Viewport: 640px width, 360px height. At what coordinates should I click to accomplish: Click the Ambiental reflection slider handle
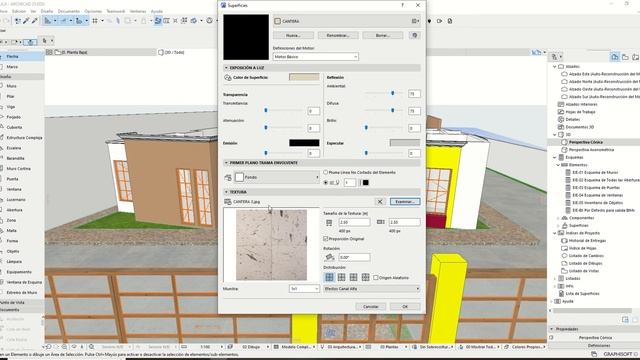pos(393,93)
